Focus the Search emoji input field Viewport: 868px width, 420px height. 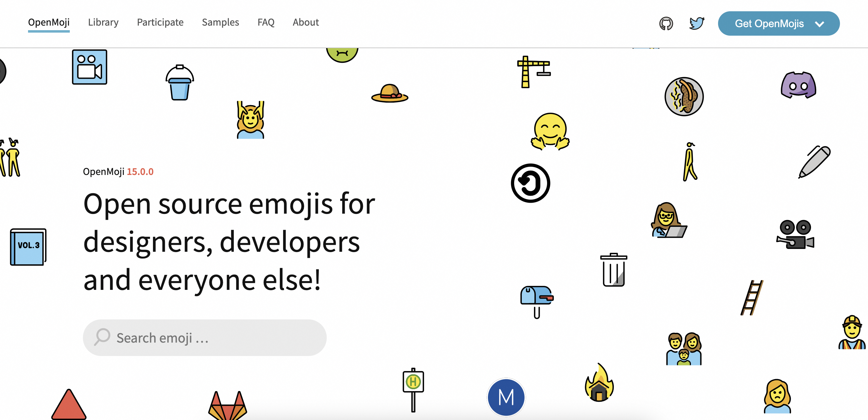click(x=205, y=338)
